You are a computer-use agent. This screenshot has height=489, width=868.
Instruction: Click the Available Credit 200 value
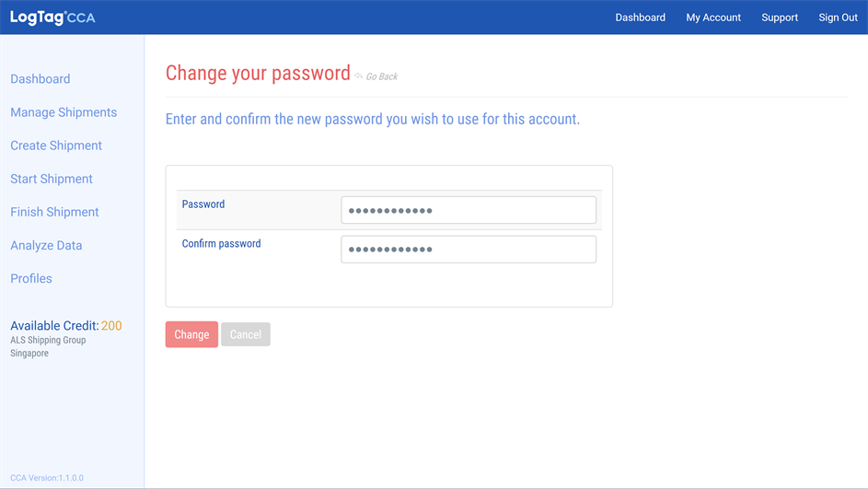[x=111, y=326]
